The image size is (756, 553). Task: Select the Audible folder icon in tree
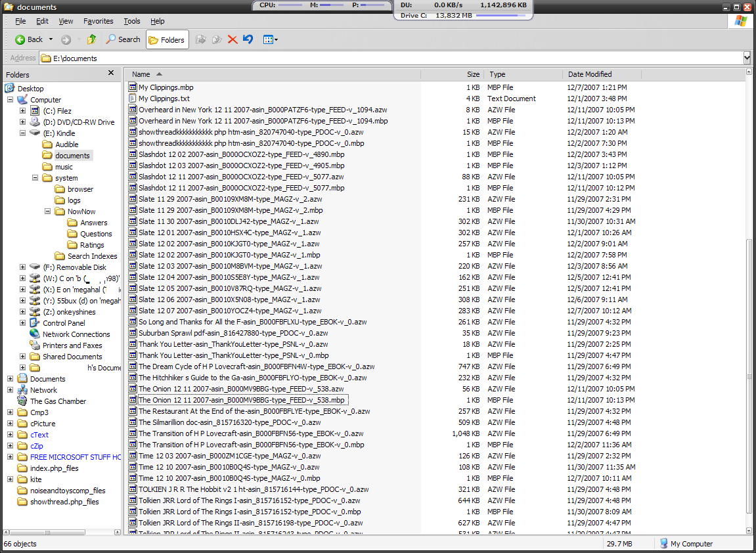point(47,144)
